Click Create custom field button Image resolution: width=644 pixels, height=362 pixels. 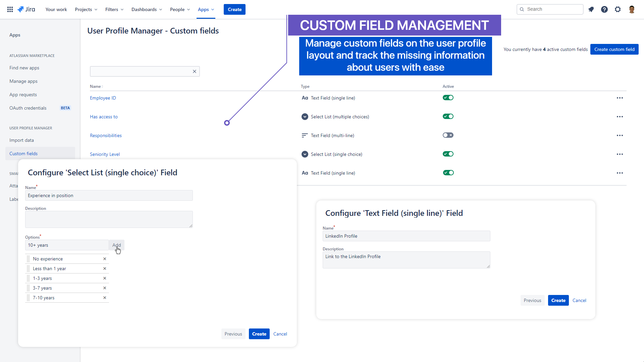[x=614, y=49]
